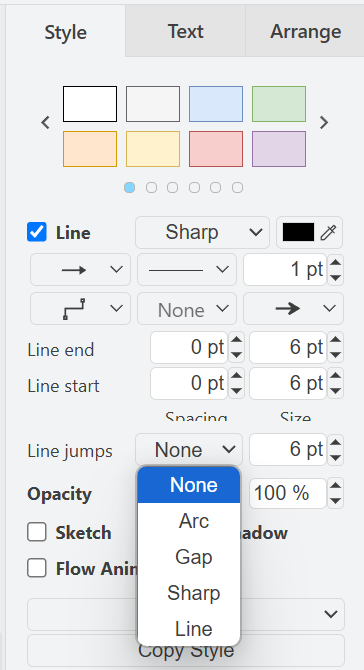This screenshot has height=670, width=364.
Task: Click the line jumps size input field
Action: click(x=288, y=450)
